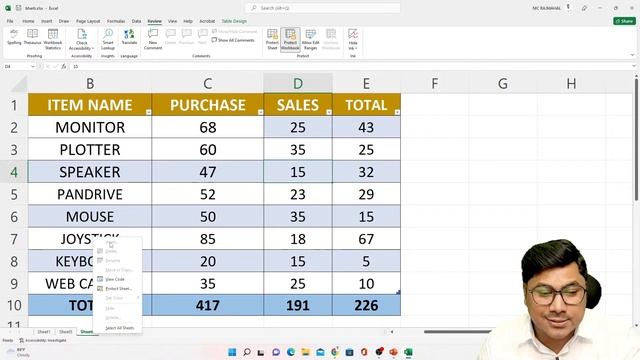
Task: Open Microsoft Edge from taskbar
Action: pyautogui.click(x=291, y=352)
